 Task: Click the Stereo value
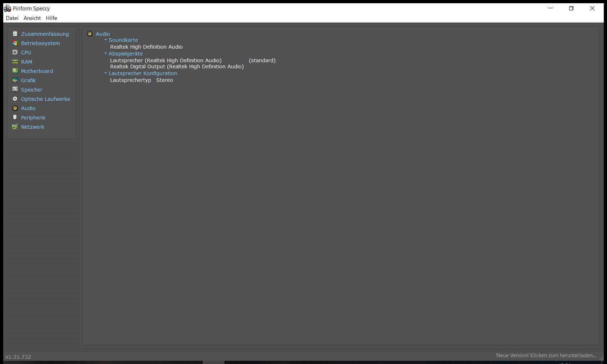click(164, 80)
